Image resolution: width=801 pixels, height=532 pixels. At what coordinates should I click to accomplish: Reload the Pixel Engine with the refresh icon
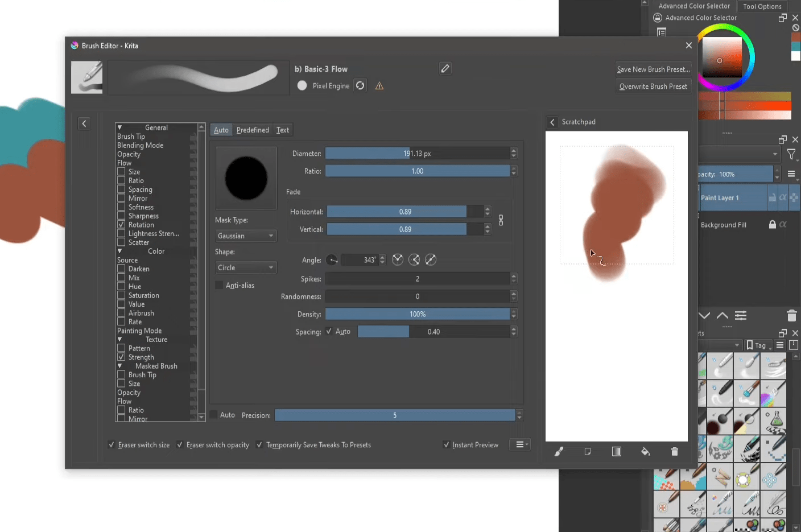tap(360, 85)
